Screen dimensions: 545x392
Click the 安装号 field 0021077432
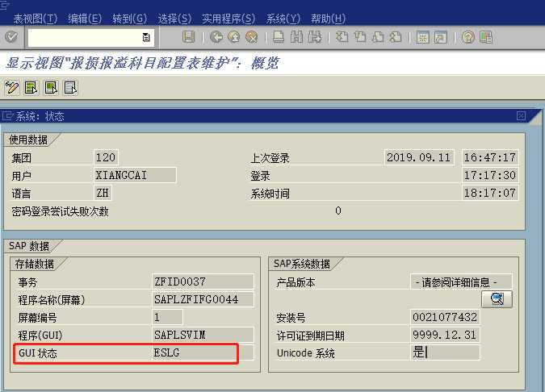point(445,317)
